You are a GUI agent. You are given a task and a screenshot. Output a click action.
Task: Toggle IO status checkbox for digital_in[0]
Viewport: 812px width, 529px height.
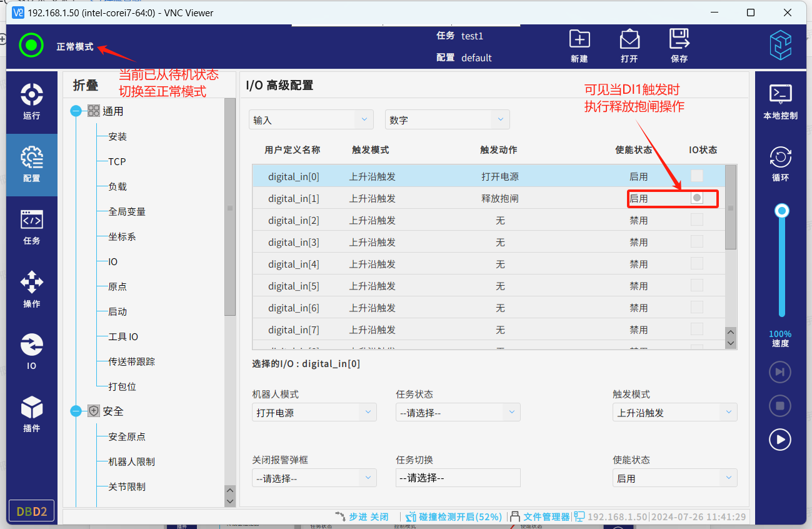click(697, 176)
